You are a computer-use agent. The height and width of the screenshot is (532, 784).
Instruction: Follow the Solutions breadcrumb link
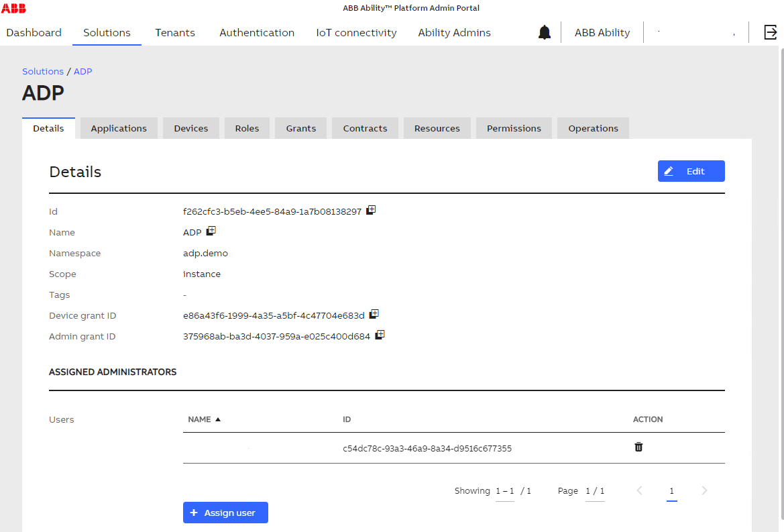coord(43,72)
